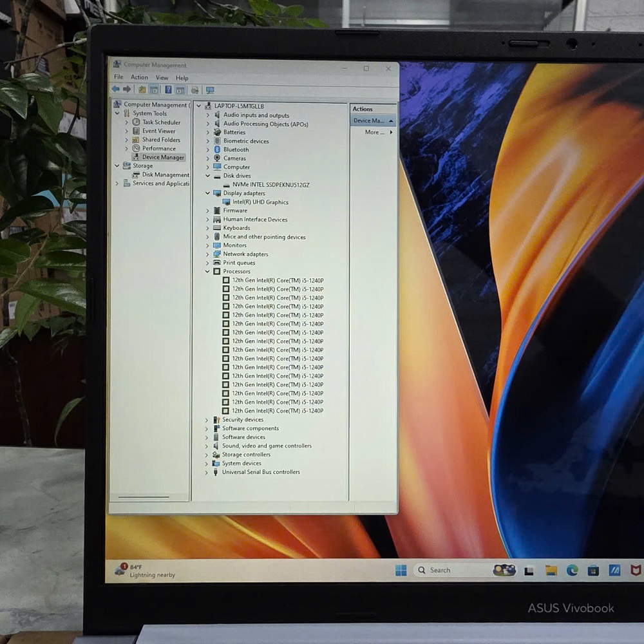The image size is (644, 644).
Task: Select the Storage controllers label
Action: point(246,455)
